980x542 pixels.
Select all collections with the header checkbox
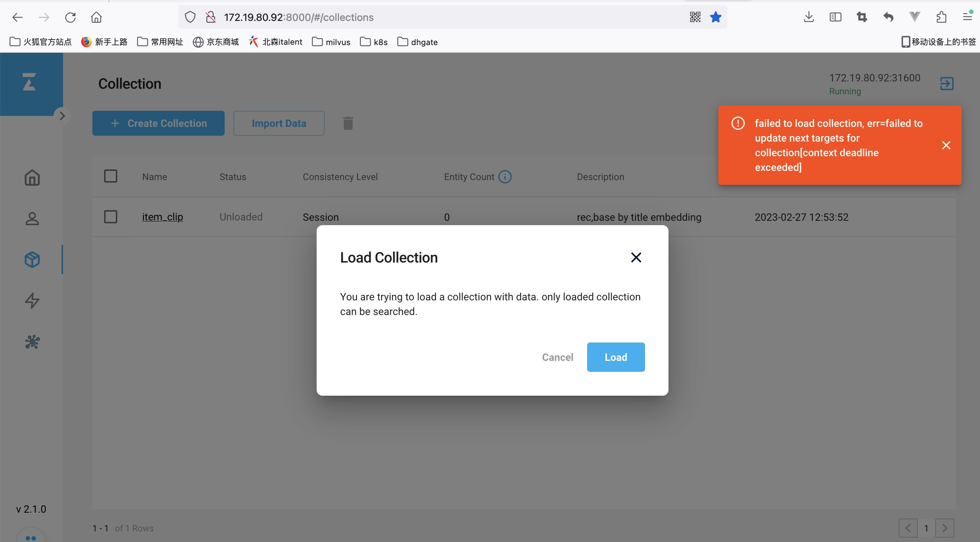pos(111,175)
